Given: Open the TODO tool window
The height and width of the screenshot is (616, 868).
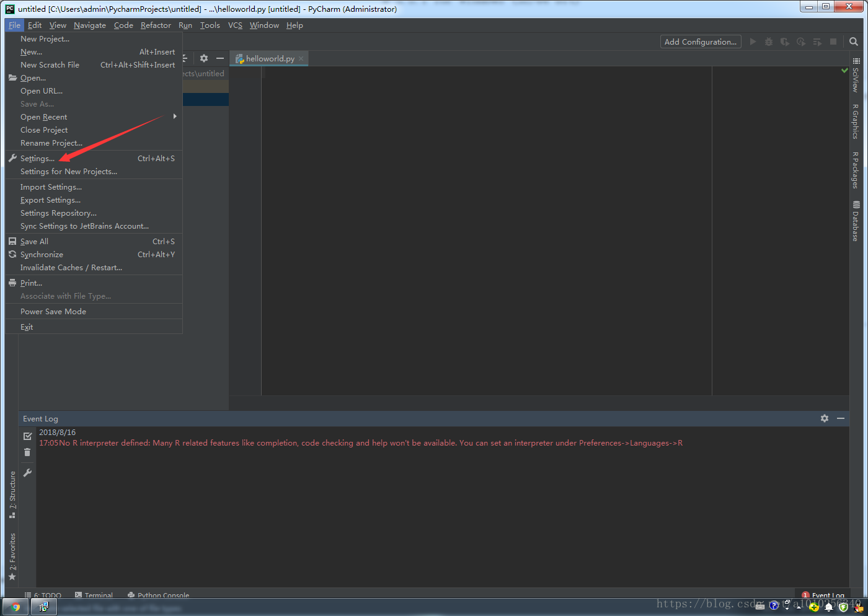Looking at the screenshot, I should (46, 595).
